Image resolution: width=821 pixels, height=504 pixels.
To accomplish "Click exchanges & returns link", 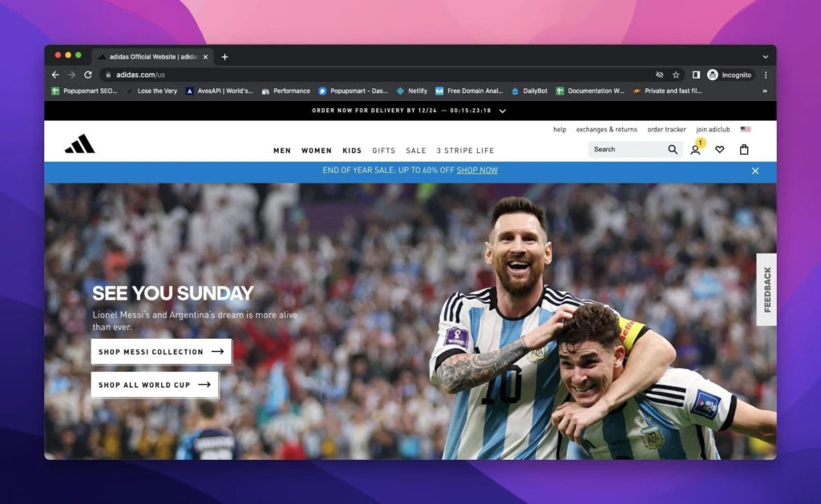I will (606, 129).
